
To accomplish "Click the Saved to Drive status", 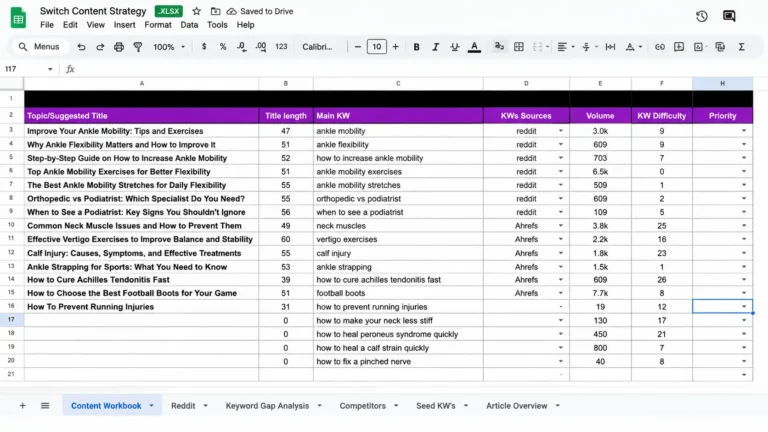I will [x=260, y=11].
